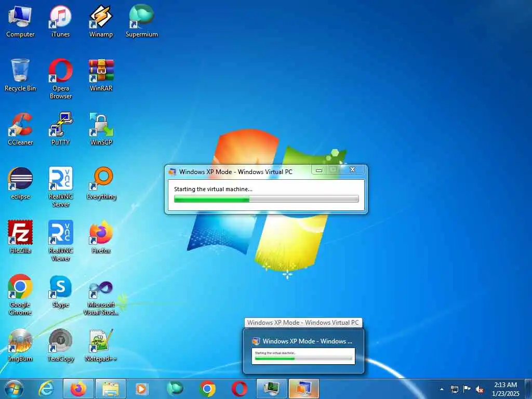Click the green monitor taskbar button
Screen dimensions: 532x399
click(x=271, y=389)
